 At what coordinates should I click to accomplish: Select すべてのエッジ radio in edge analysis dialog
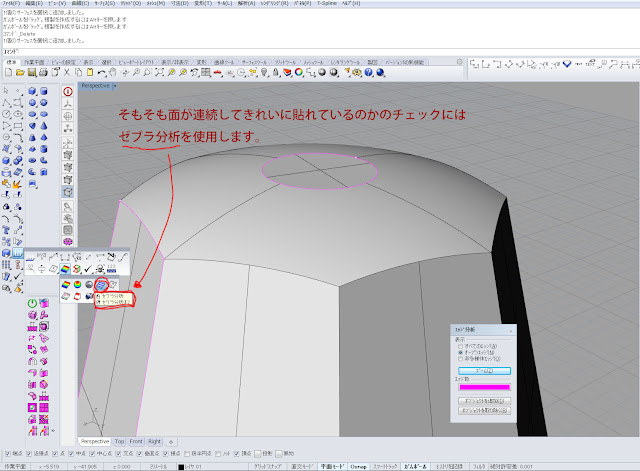[x=461, y=346]
